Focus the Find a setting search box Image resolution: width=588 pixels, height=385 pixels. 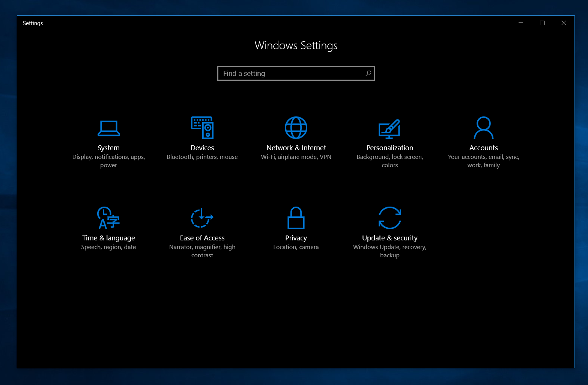coord(296,73)
